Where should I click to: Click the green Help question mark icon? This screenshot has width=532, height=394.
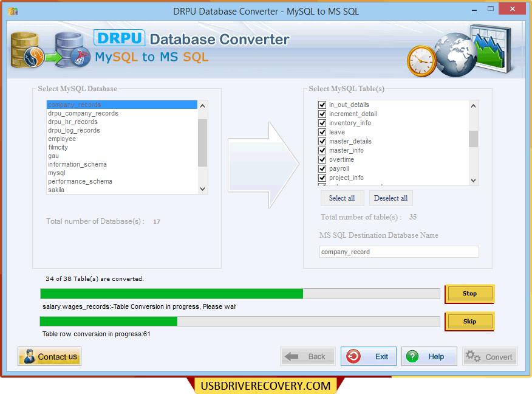[412, 356]
